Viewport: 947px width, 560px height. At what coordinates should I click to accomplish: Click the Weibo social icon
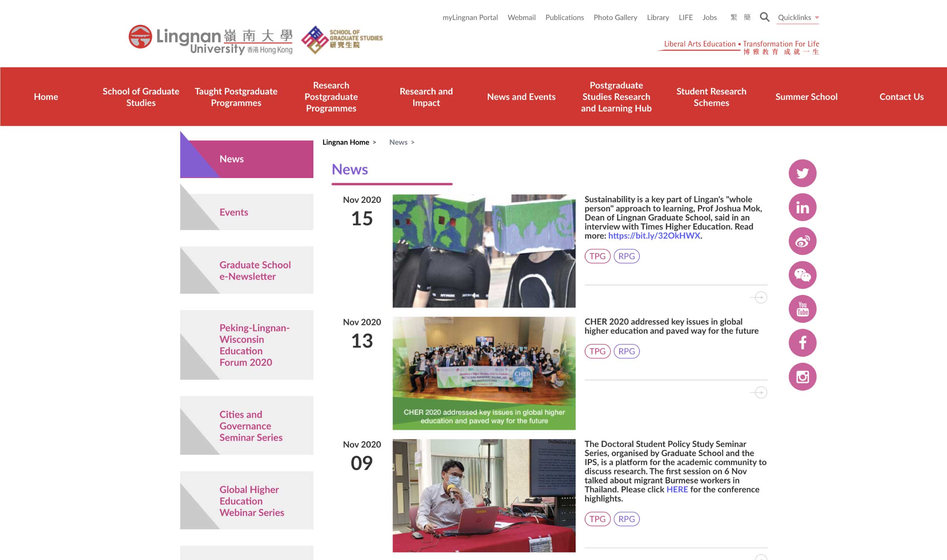[802, 241]
